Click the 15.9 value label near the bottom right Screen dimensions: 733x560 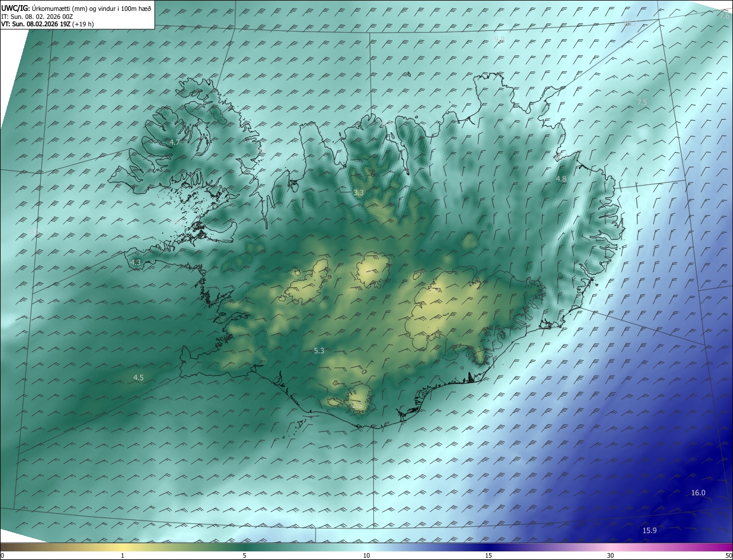point(649,531)
